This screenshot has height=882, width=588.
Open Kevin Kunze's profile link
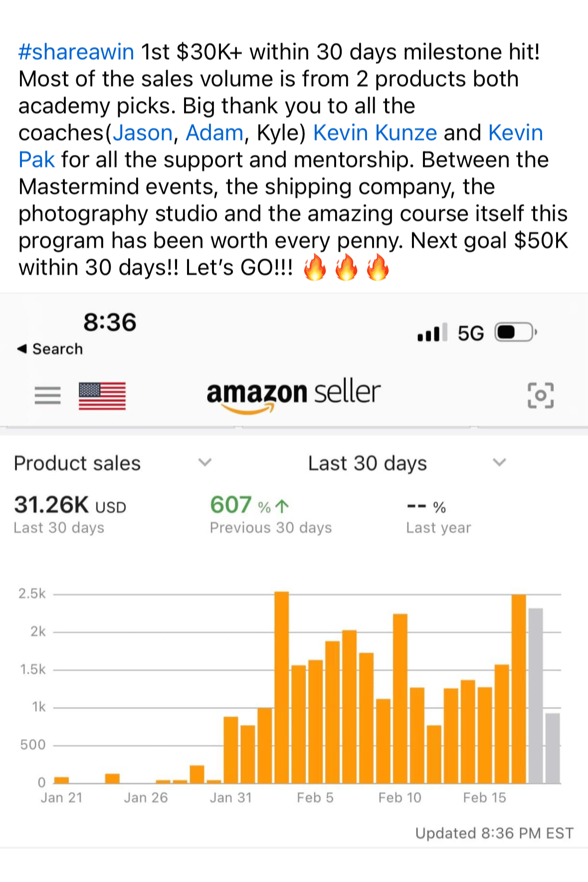375,133
